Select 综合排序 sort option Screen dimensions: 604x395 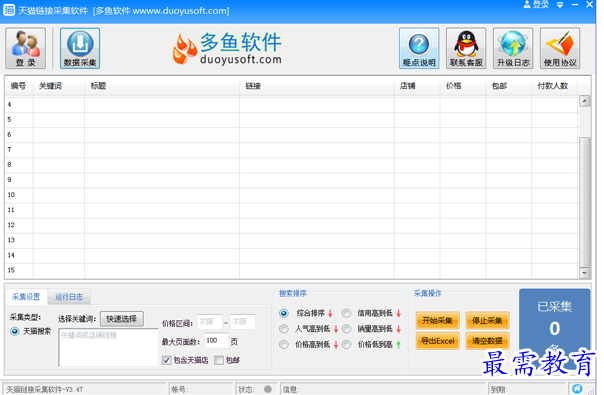[x=284, y=313]
